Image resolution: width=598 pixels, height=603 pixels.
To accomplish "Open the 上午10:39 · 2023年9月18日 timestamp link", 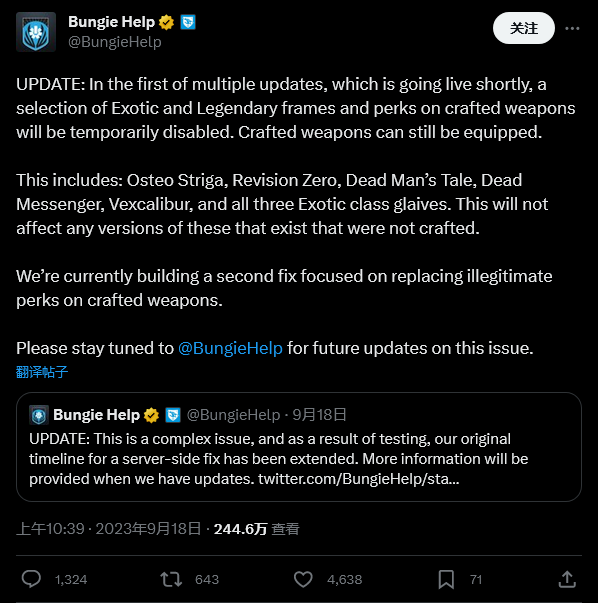I will [108, 529].
